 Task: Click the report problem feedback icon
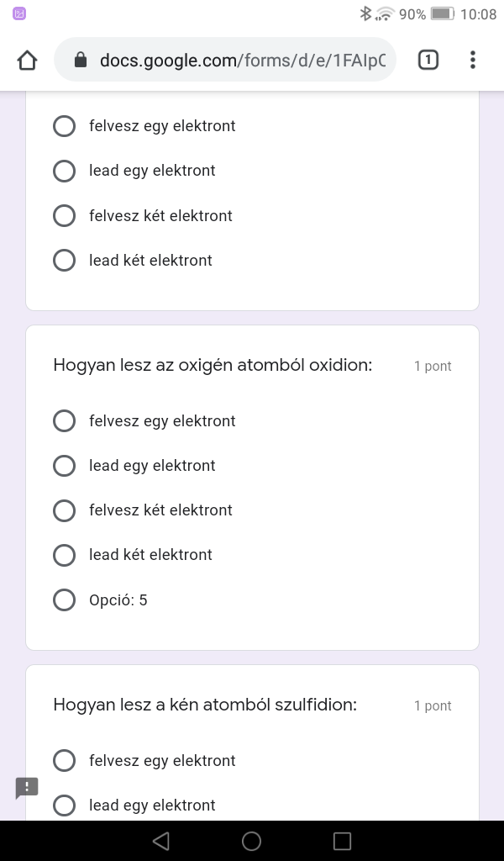[27, 788]
